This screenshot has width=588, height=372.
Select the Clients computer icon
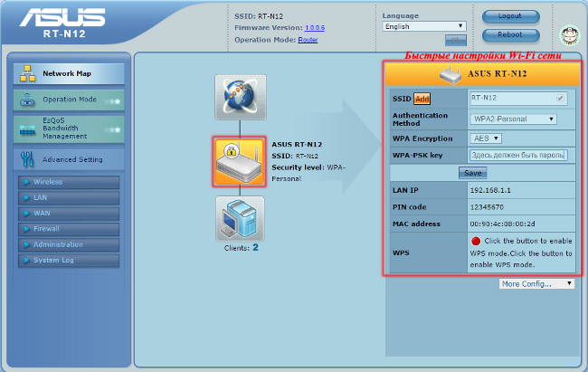[240, 219]
